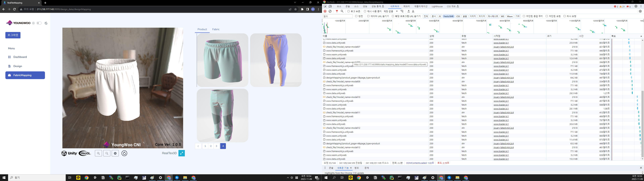The image size is (644, 181).
Task: Open the network conditions wifi icon
Action: pos(402,11)
